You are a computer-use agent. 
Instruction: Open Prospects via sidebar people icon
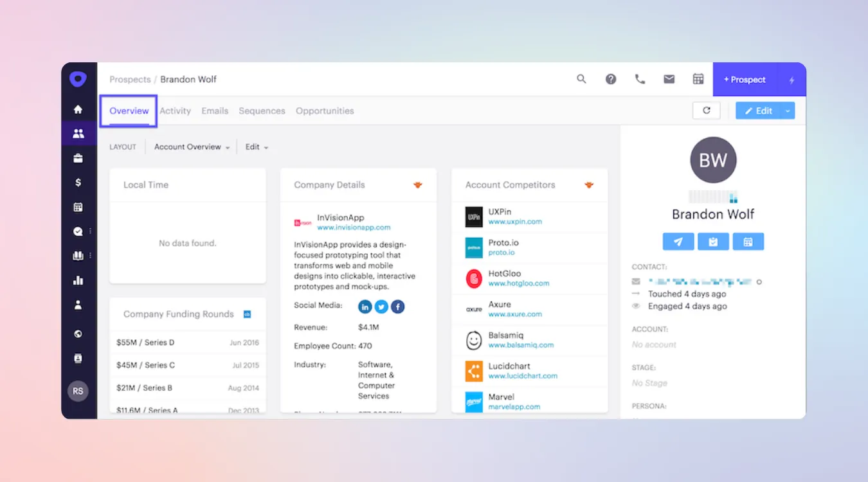(x=78, y=134)
